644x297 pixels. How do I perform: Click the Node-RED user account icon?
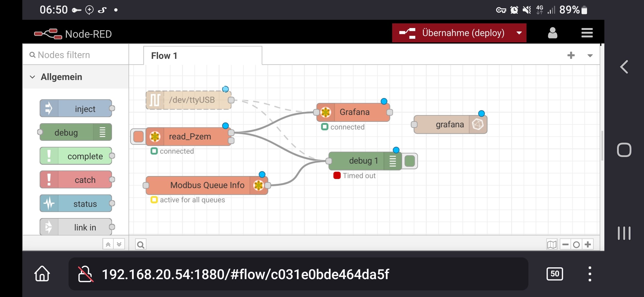pyautogui.click(x=552, y=33)
